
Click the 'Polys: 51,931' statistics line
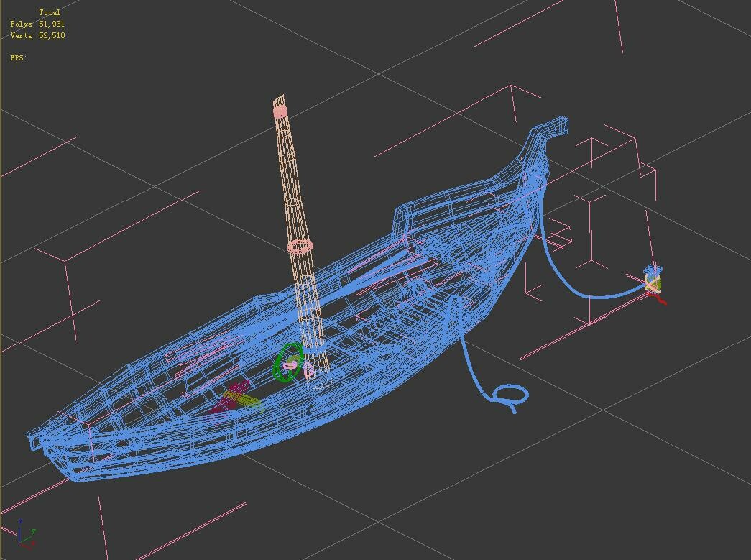(37, 24)
